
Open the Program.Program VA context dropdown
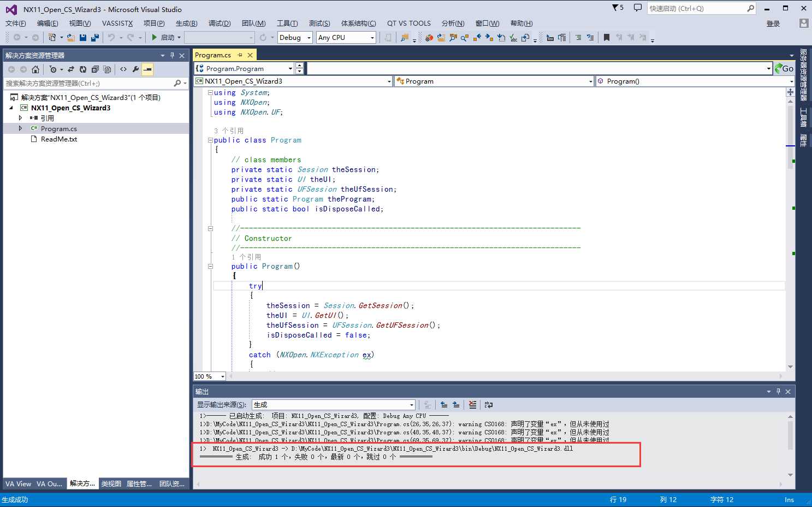tap(291, 68)
